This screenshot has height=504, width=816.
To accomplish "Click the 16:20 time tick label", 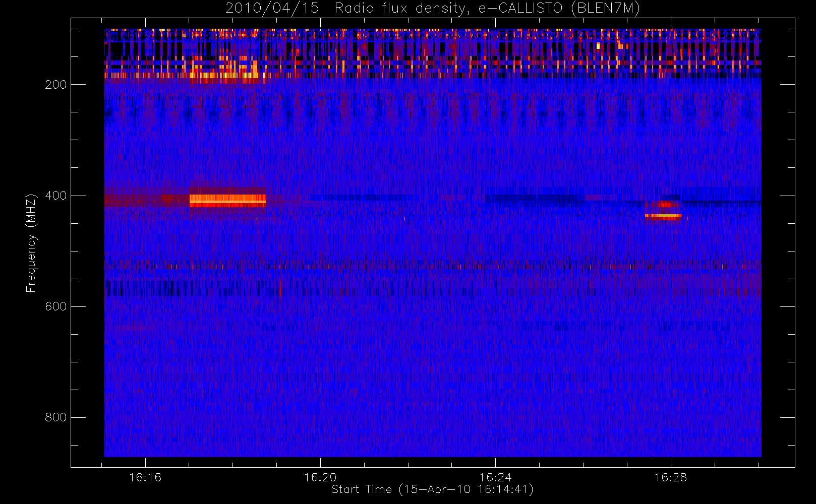I will click(x=320, y=477).
